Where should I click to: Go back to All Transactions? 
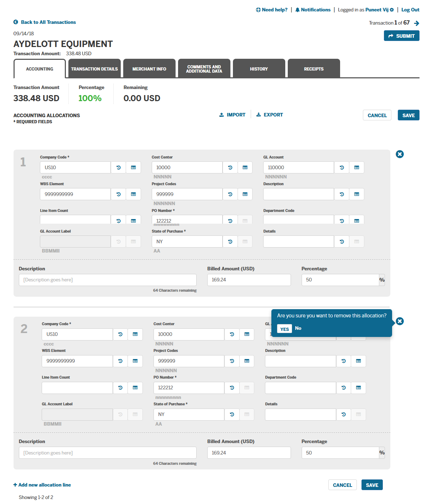[45, 22]
